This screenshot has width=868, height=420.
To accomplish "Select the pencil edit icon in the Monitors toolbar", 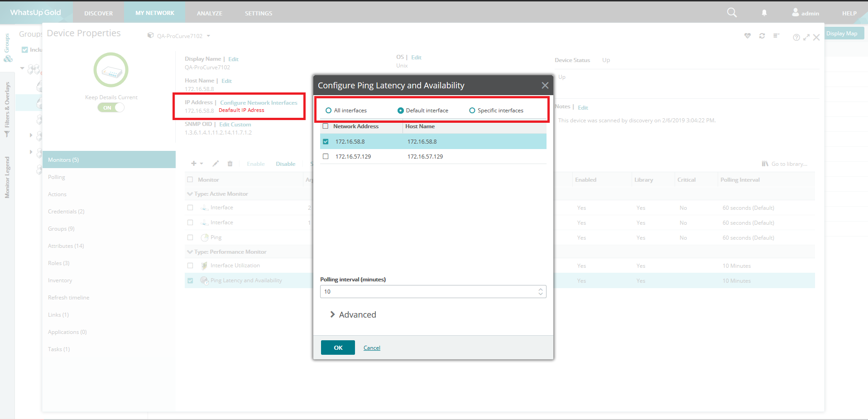I will click(x=216, y=164).
